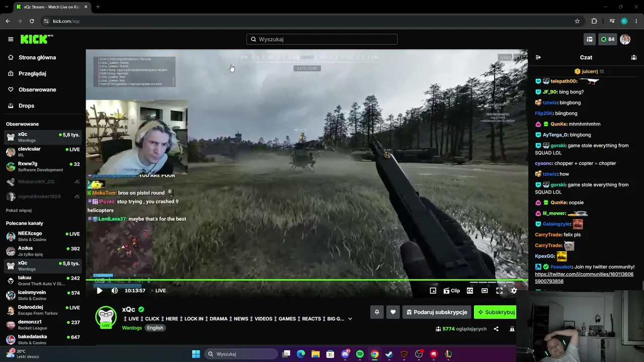
Task: Open the pinned juicerrj leaderboard entry
Action: [x=589, y=71]
